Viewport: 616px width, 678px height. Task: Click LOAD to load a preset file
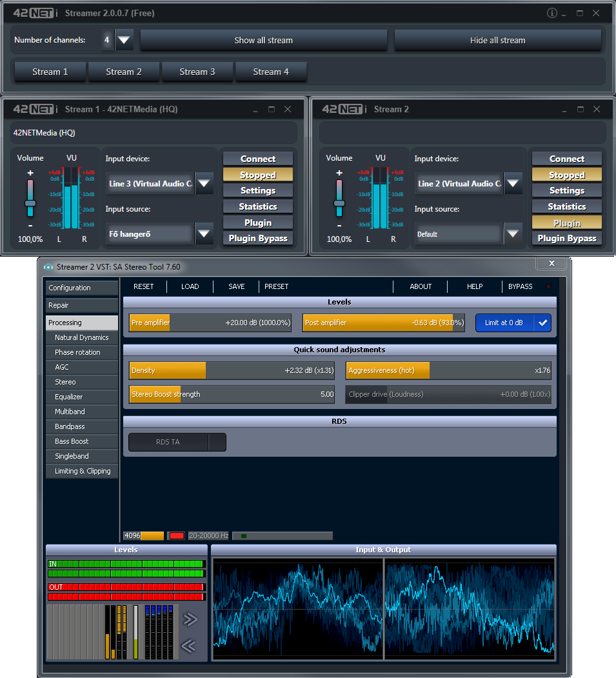click(x=190, y=286)
